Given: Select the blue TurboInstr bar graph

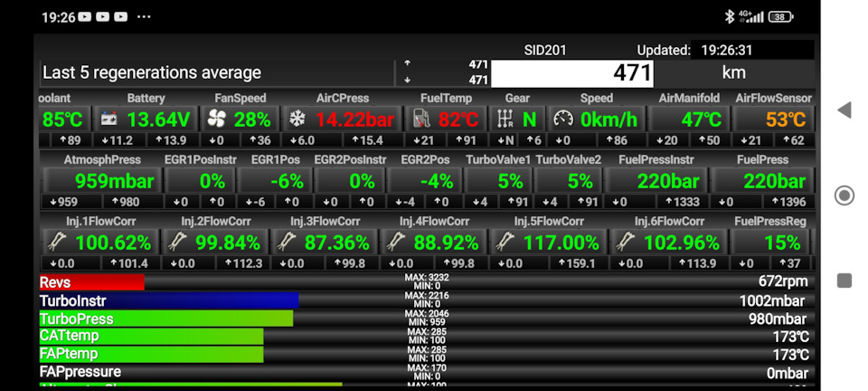Looking at the screenshot, I should 168,300.
